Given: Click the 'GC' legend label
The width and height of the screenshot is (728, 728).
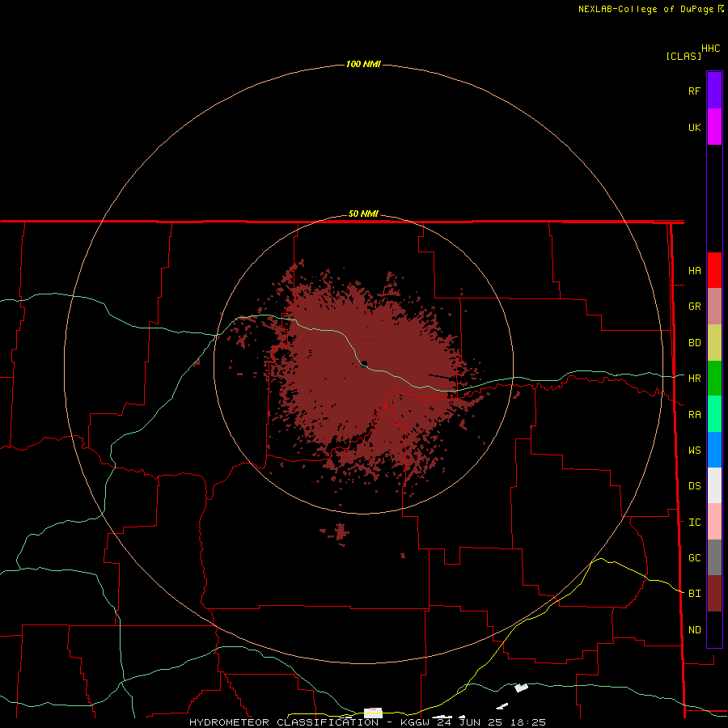Looking at the screenshot, I should (x=694, y=557).
